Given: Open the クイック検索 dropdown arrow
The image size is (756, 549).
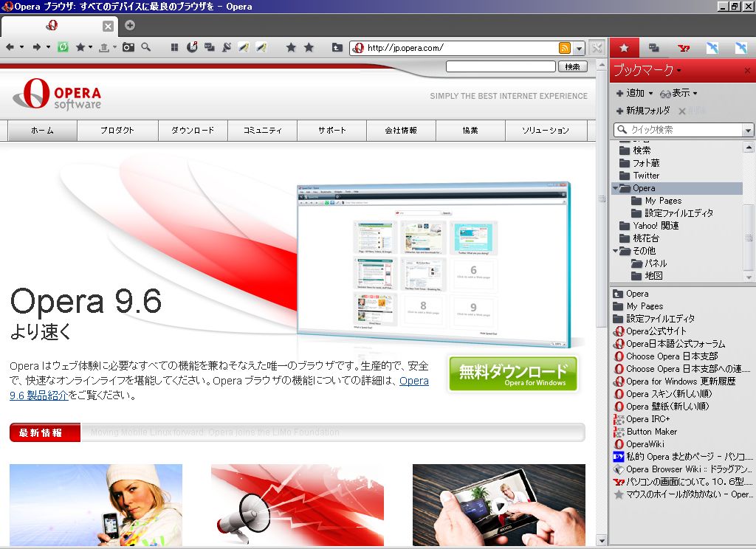Looking at the screenshot, I should pos(747,130).
